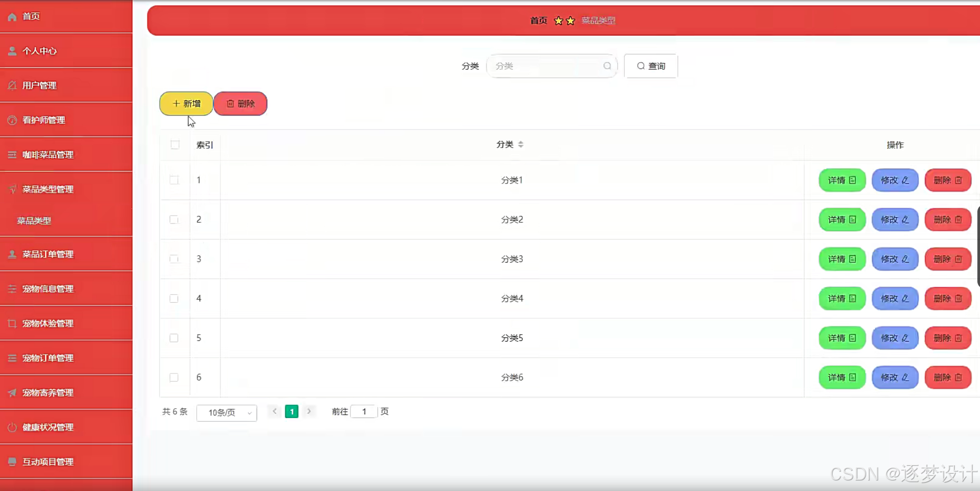
Task: Click the magnifier icon inside 分类 search field
Action: [x=607, y=66]
